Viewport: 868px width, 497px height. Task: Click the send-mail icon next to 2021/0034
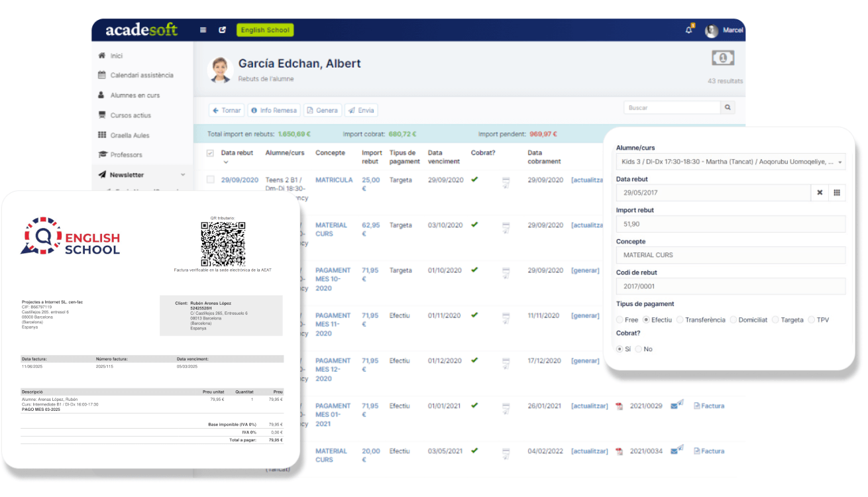tap(677, 451)
